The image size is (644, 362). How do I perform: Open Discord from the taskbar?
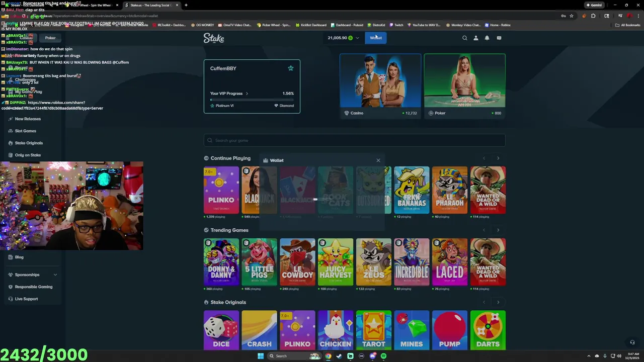click(x=372, y=356)
